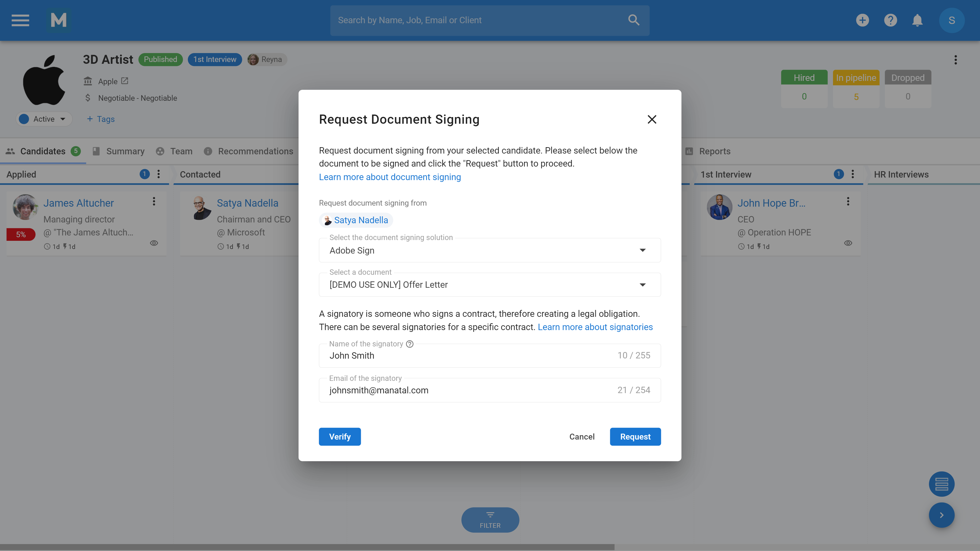Click the Request button
This screenshot has height=551, width=980.
tap(635, 436)
